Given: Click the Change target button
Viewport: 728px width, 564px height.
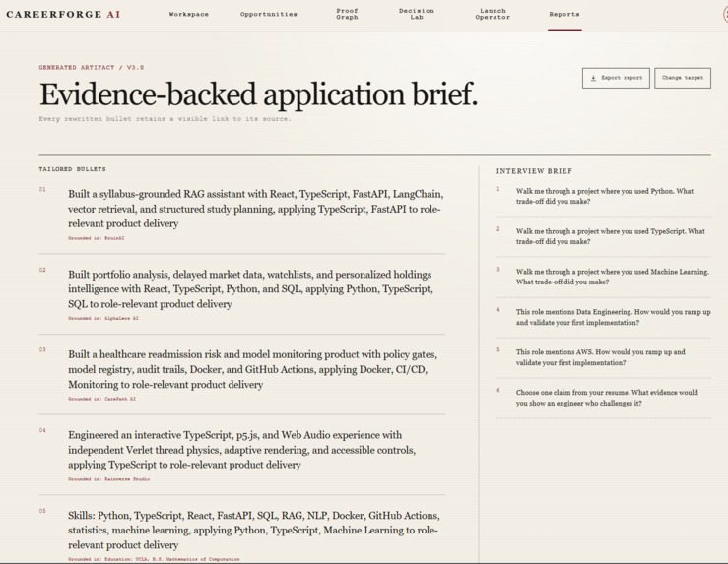Looking at the screenshot, I should point(683,78).
